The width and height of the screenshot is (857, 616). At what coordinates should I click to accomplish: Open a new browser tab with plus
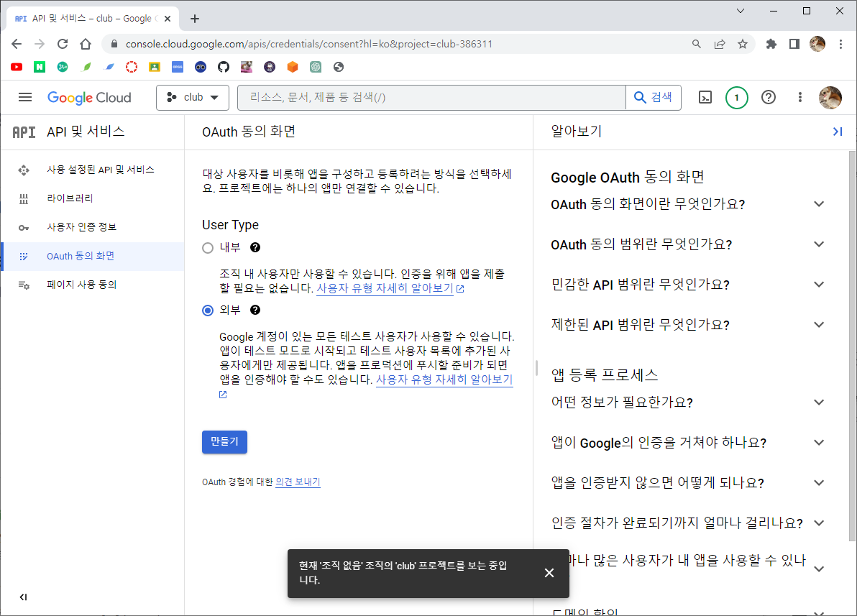click(195, 19)
